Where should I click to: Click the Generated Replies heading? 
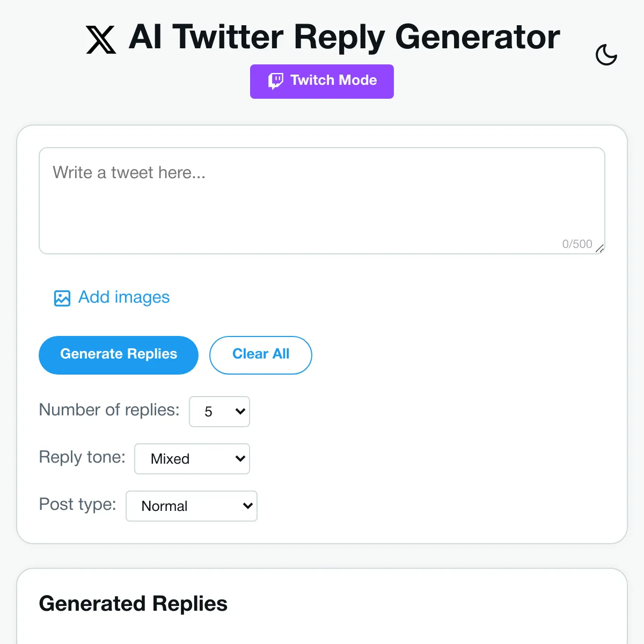click(133, 603)
